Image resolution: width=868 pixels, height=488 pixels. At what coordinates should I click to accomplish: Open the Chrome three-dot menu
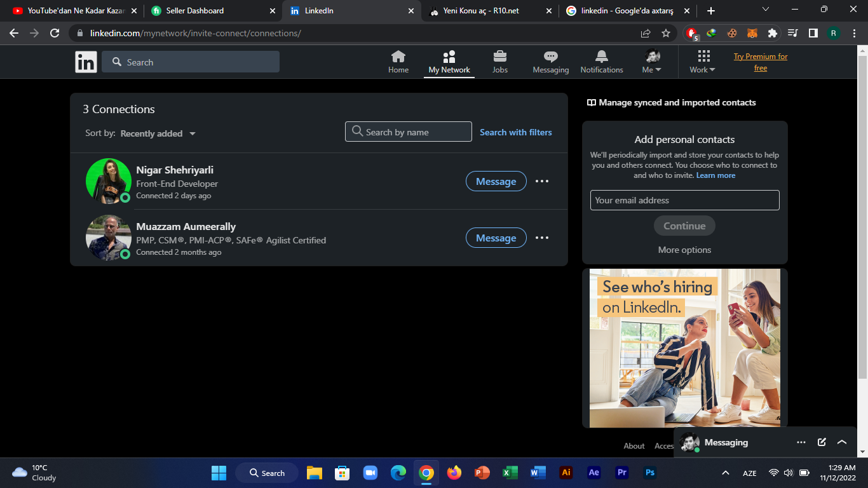pos(854,33)
